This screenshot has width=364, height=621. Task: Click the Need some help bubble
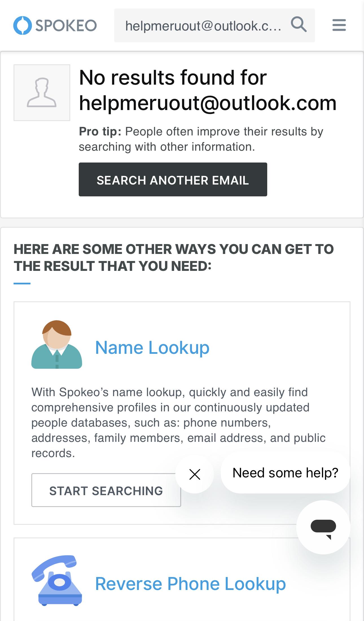coord(285,473)
